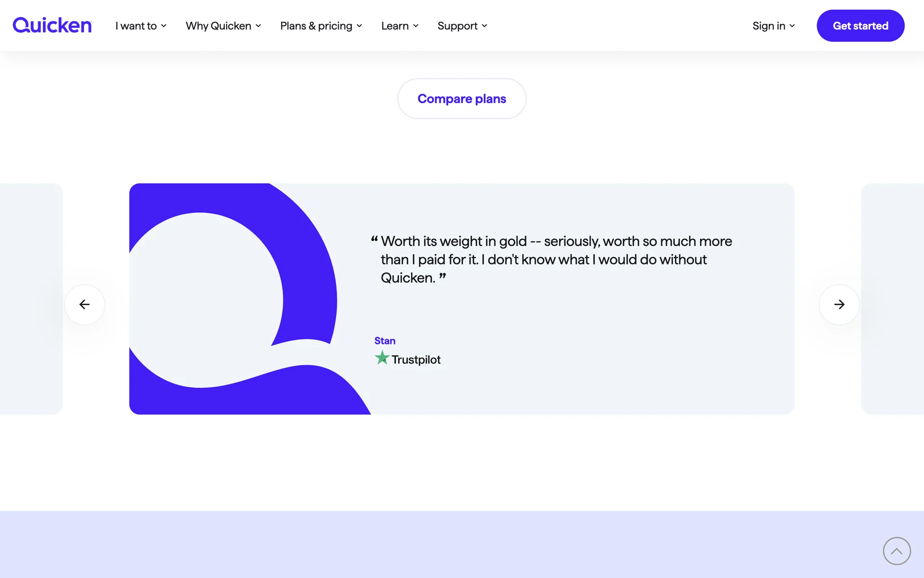The width and height of the screenshot is (924, 578).
Task: Click the Compare plans button
Action: coord(462,99)
